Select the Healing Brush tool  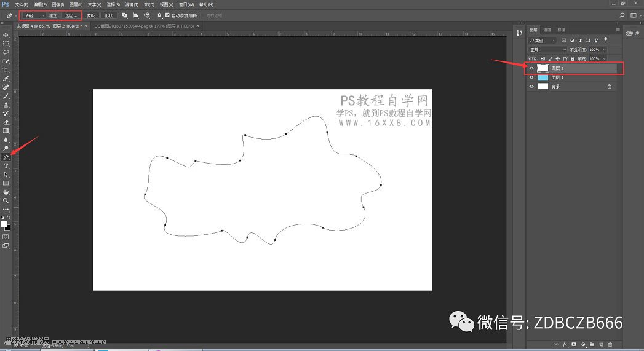point(6,87)
